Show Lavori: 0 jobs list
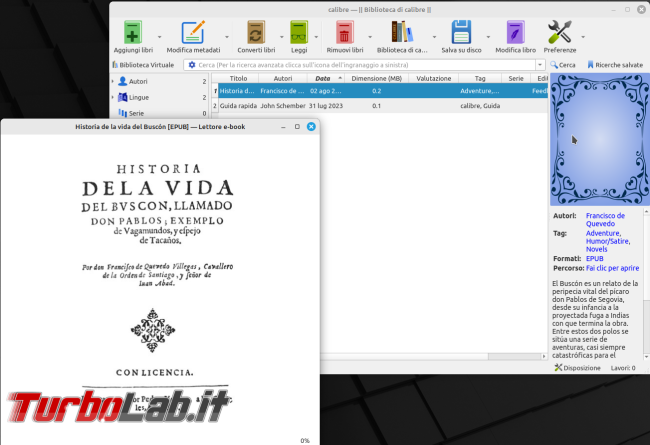This screenshot has width=650, height=445. pyautogui.click(x=623, y=368)
